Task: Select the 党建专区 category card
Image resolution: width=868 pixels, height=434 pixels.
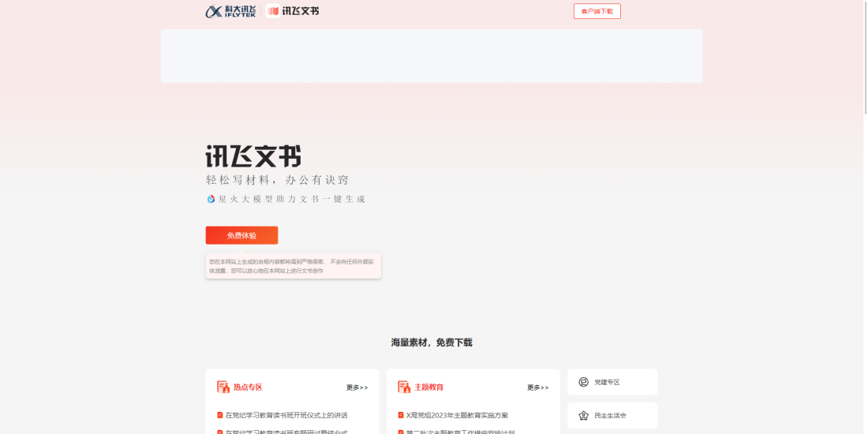Action: click(612, 382)
